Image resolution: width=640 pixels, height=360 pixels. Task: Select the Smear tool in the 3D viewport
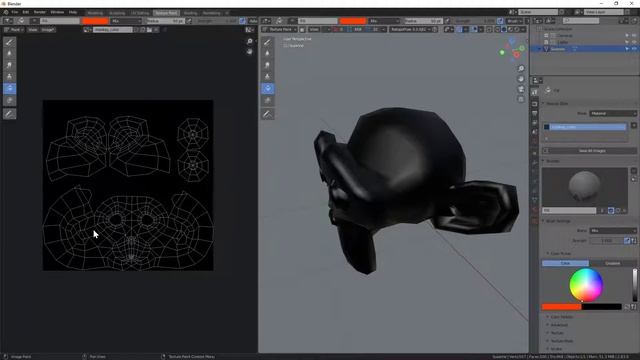(x=268, y=65)
